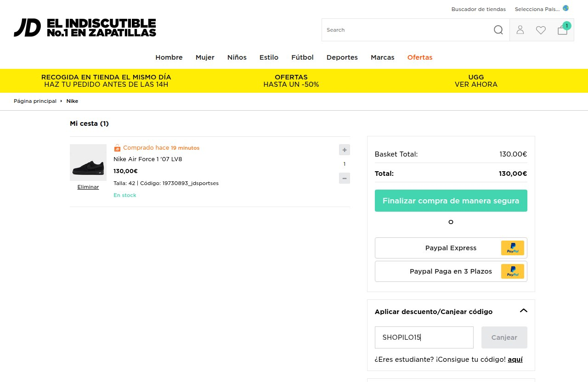The image size is (588, 382).
Task: Open Selecciona País selector
Action: tap(537, 9)
